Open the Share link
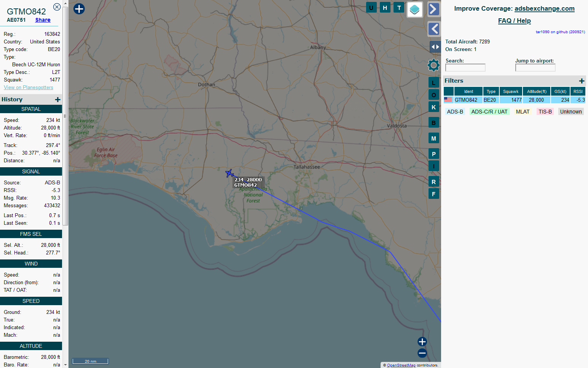This screenshot has width=588, height=368. (43, 20)
